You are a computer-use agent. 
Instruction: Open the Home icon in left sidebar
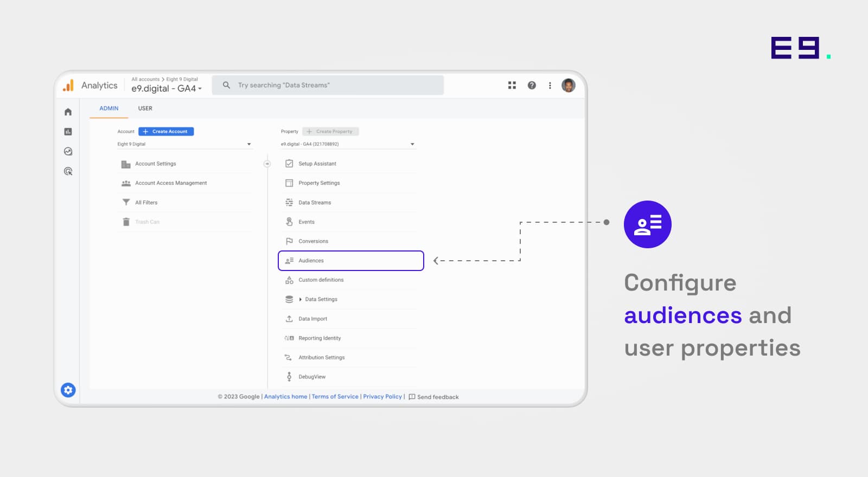(68, 112)
